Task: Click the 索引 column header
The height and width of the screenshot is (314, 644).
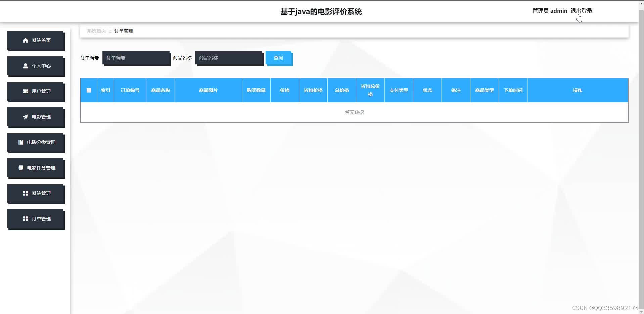Action: [x=105, y=90]
